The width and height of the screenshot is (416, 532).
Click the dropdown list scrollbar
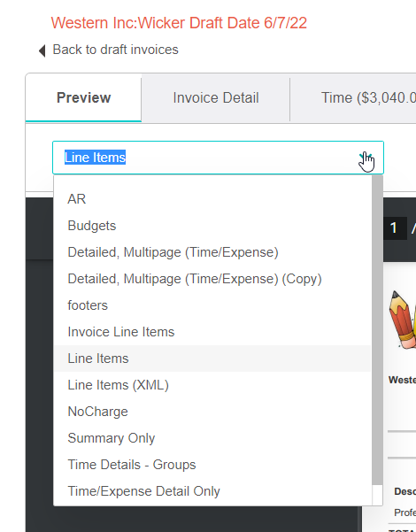(x=377, y=330)
